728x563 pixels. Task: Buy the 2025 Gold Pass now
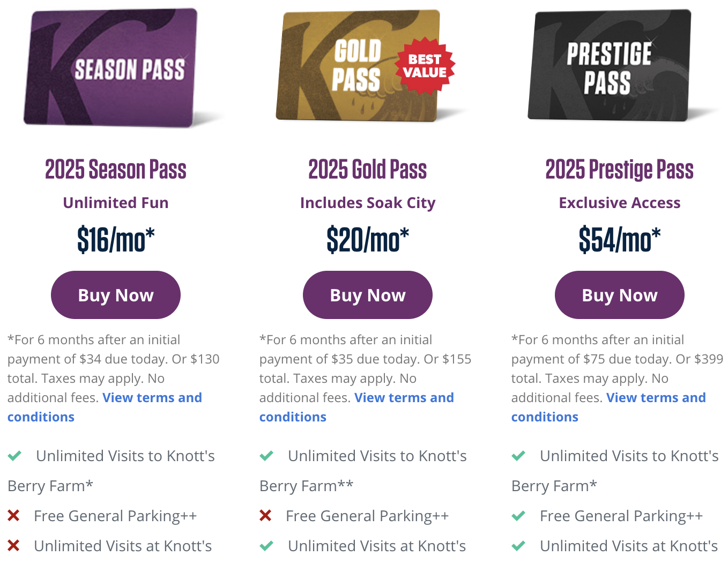(368, 295)
